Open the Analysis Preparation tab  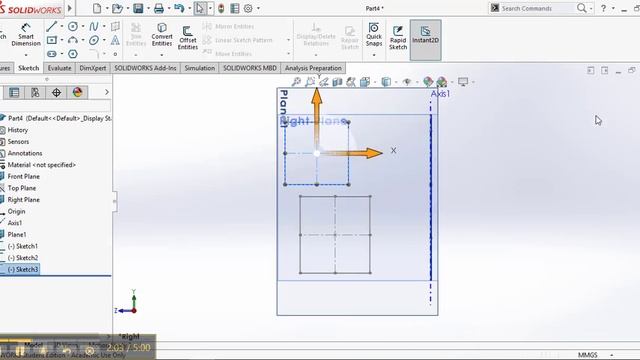coord(313,68)
